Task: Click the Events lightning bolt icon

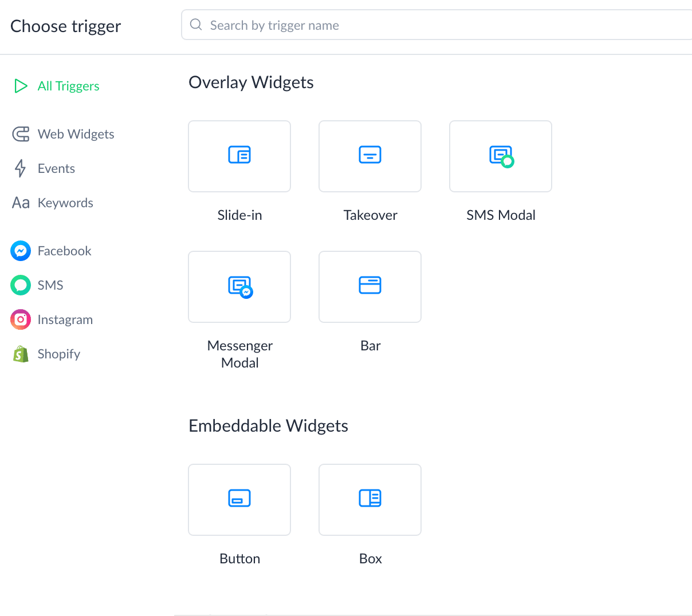Action: tap(21, 168)
